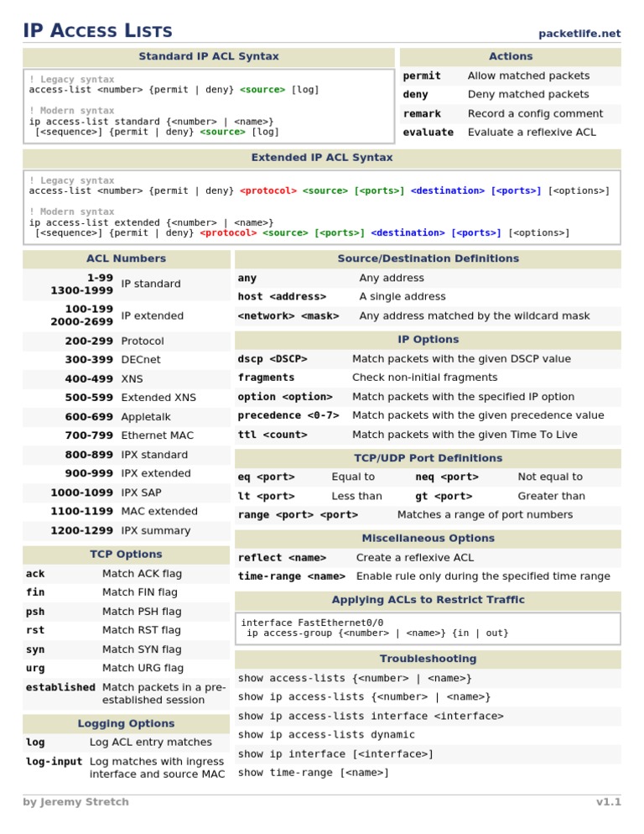Select the permit action keyword
The width and height of the screenshot is (644, 834).
click(422, 76)
